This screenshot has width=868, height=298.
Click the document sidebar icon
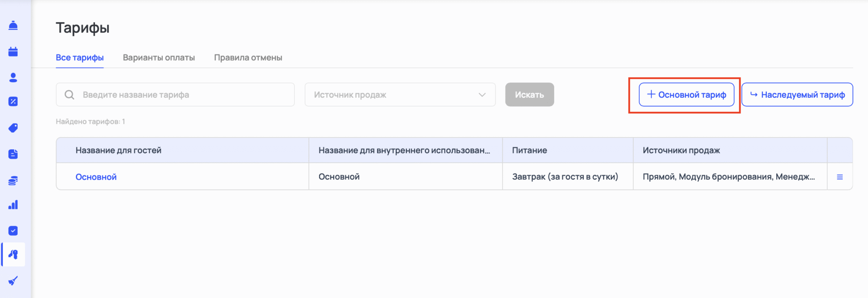[13, 154]
